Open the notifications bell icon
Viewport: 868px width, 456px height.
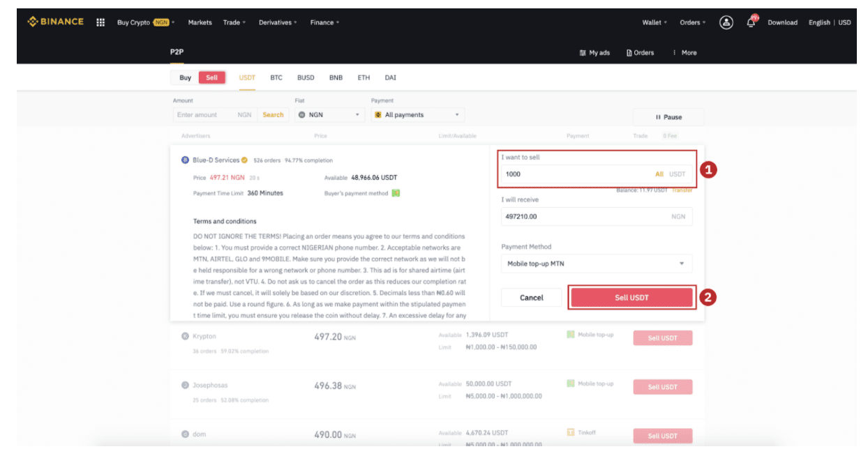751,22
